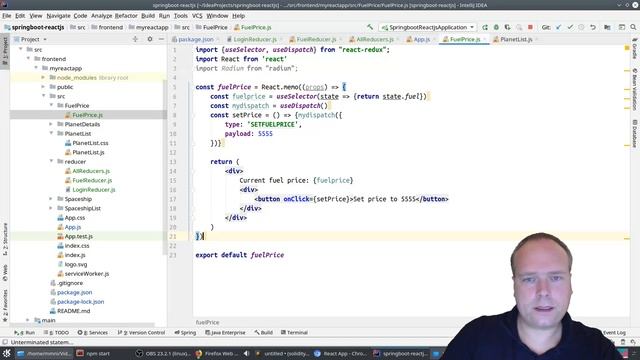Click the Debug bug icon
Viewport: 640px width, 360px height.
pyautogui.click(x=496, y=27)
